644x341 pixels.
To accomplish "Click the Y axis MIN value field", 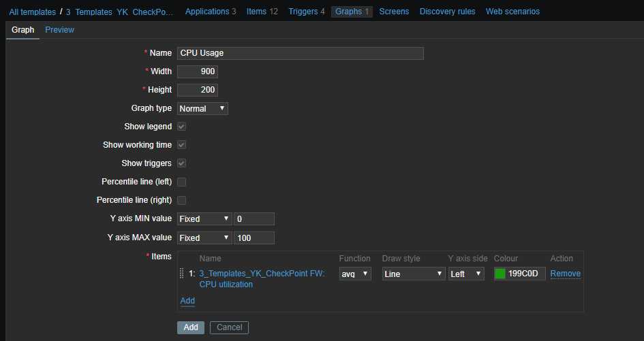I will (254, 218).
